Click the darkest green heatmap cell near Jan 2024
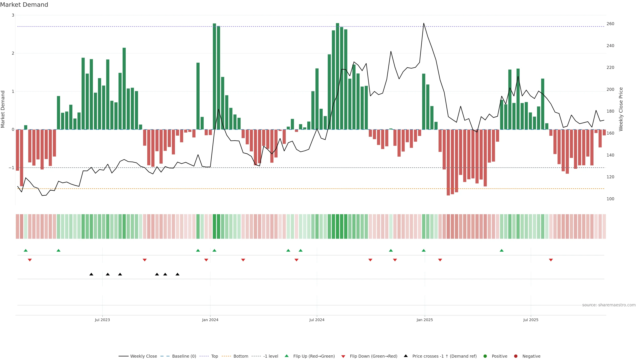The height and width of the screenshot is (362, 644). coord(214,226)
